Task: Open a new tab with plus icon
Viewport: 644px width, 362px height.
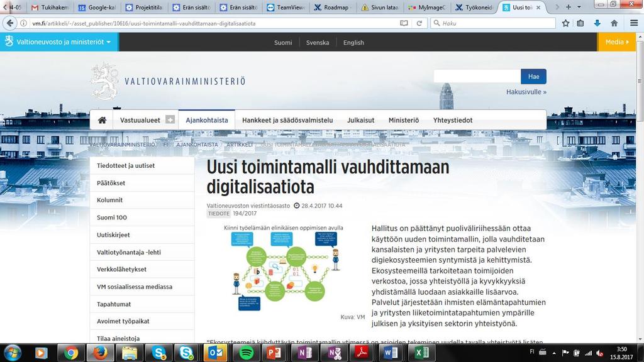Action: click(x=569, y=7)
